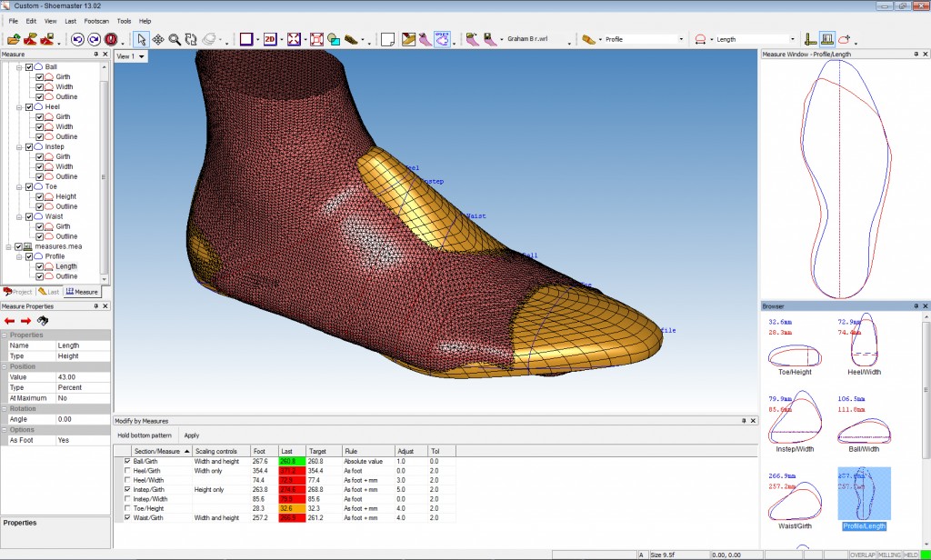Click the green Ball/Girth Last cell
Screen dimensions: 931x560
coord(292,461)
